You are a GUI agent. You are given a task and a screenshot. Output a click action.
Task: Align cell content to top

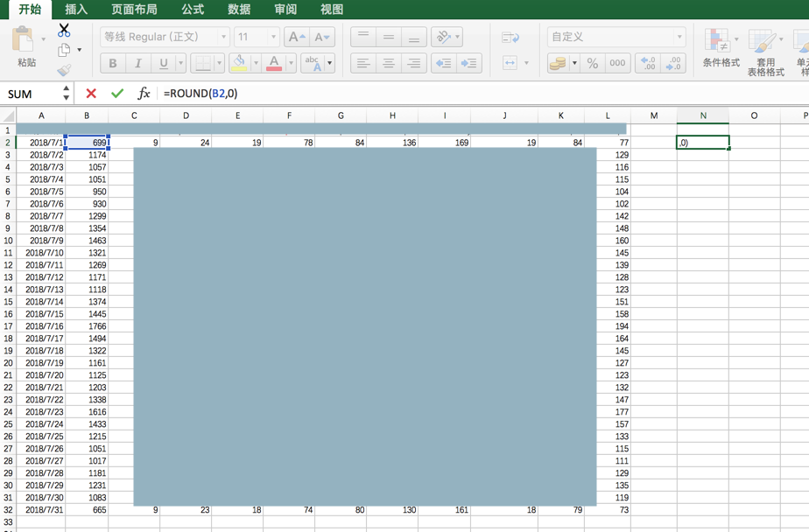point(363,37)
